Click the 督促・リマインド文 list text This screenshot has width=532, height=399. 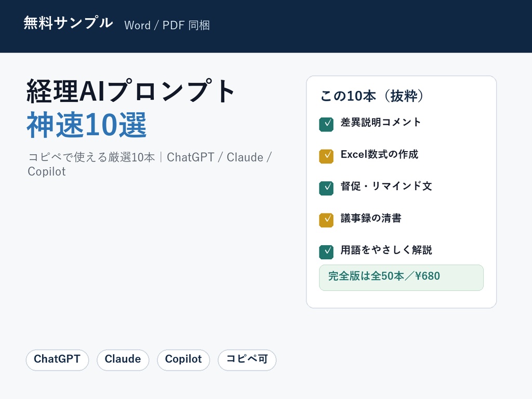tap(386, 187)
